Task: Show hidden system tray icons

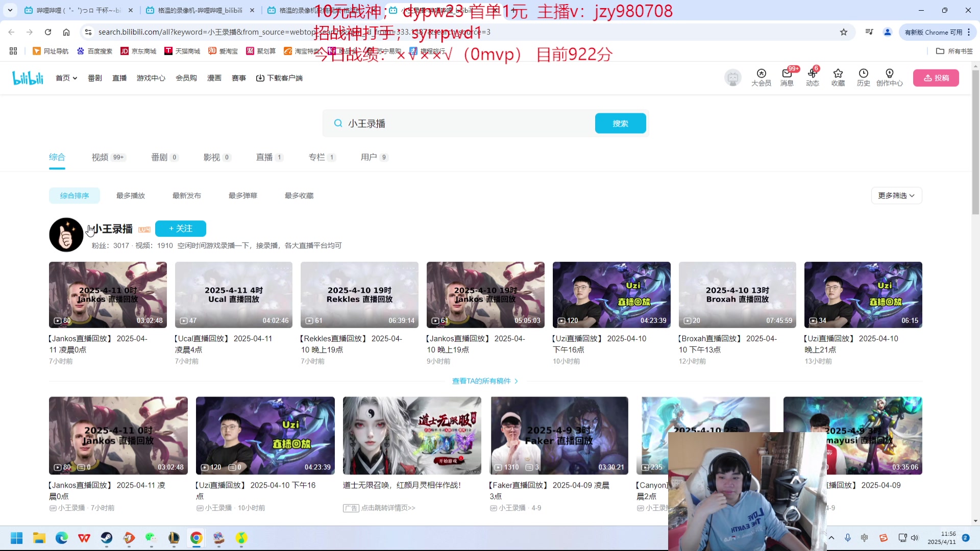Action: point(831,538)
